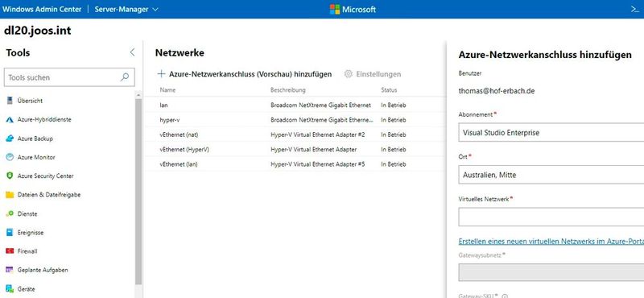Click the Übersicht server icon
Image resolution: width=644 pixels, height=298 pixels.
(x=10, y=101)
